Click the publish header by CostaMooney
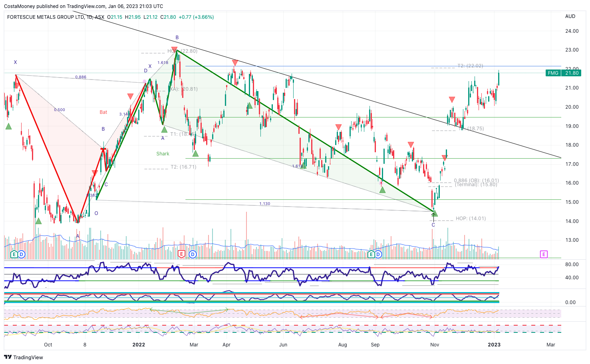This screenshot has width=590, height=364. coord(83,6)
